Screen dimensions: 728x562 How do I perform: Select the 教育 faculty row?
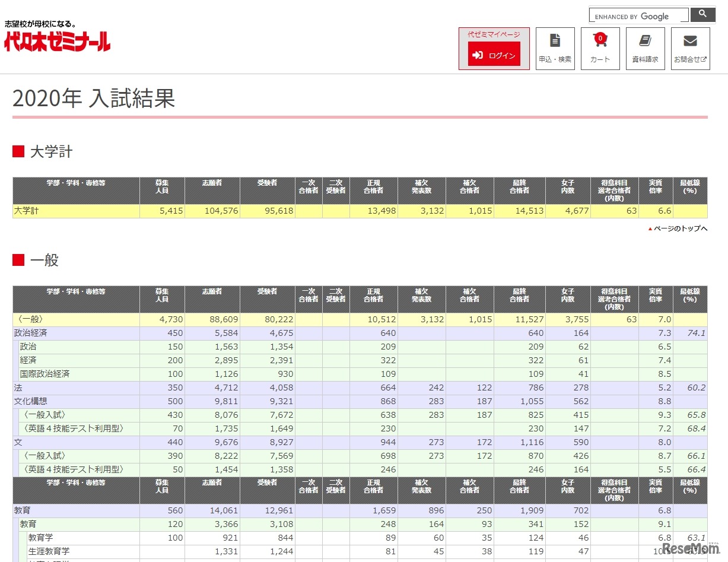(x=23, y=510)
